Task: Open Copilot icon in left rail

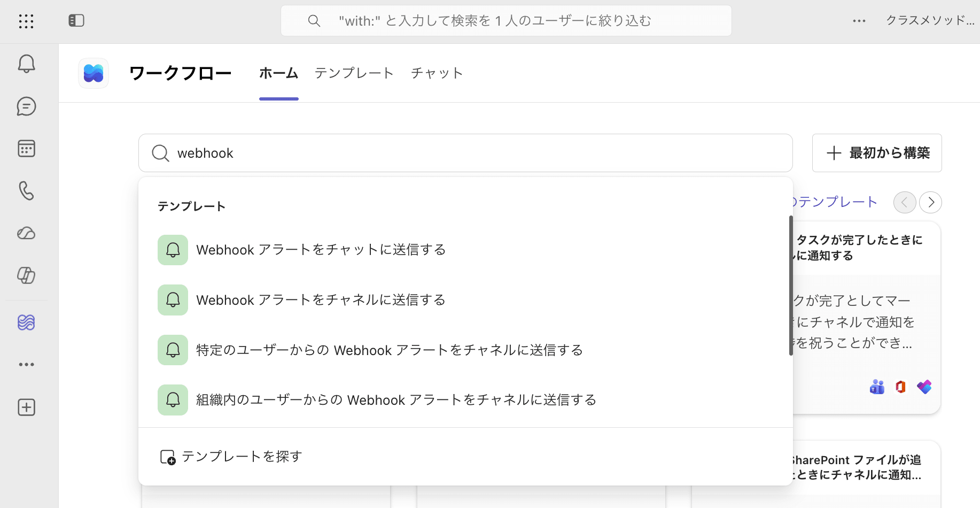Action: click(26, 275)
